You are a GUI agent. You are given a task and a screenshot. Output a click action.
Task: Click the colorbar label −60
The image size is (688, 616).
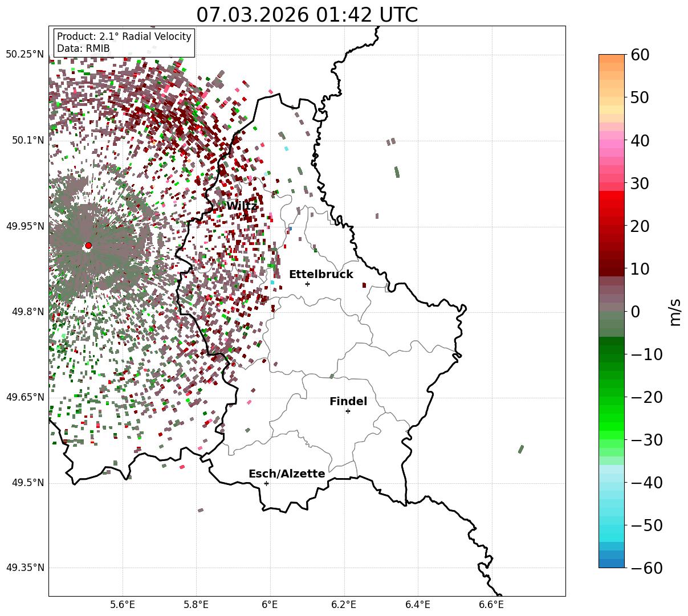(x=646, y=568)
